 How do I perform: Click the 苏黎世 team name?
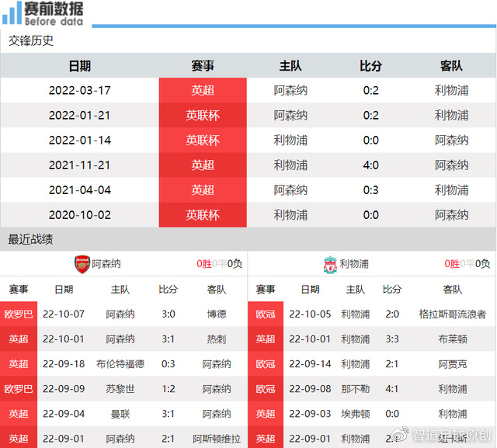pyautogui.click(x=120, y=389)
